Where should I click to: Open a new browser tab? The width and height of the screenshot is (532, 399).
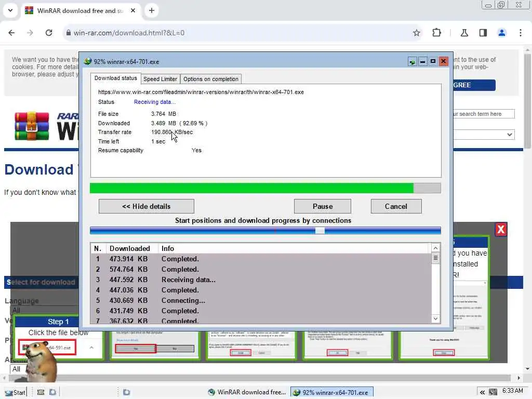click(152, 10)
